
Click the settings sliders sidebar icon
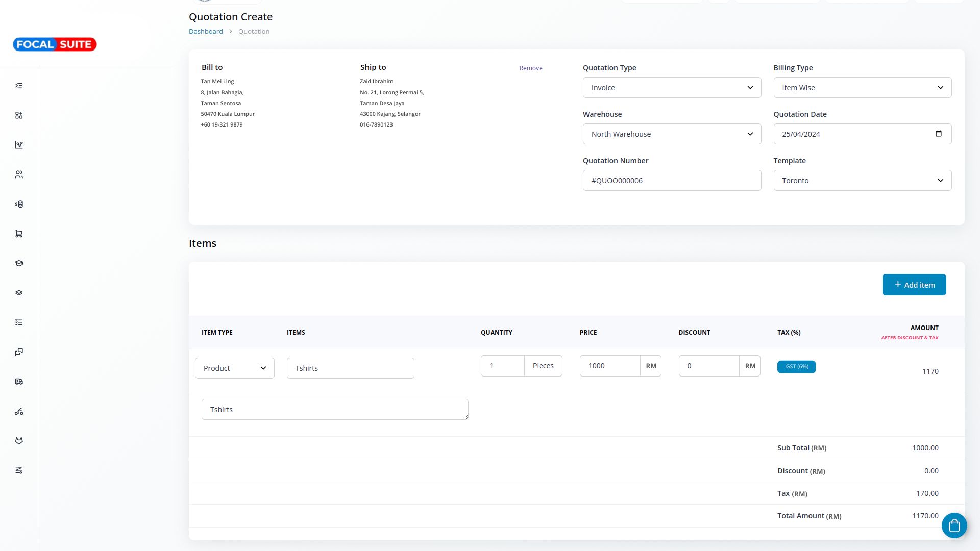coord(19,470)
